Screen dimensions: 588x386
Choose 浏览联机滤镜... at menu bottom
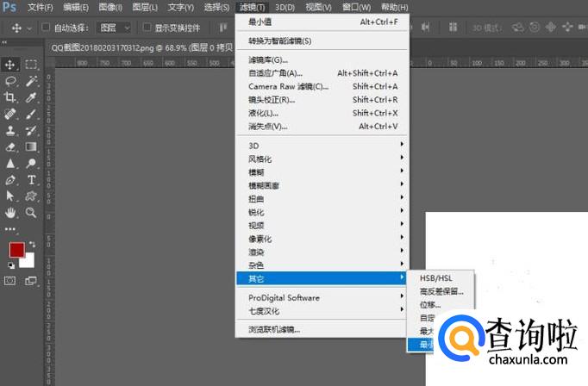coord(322,329)
